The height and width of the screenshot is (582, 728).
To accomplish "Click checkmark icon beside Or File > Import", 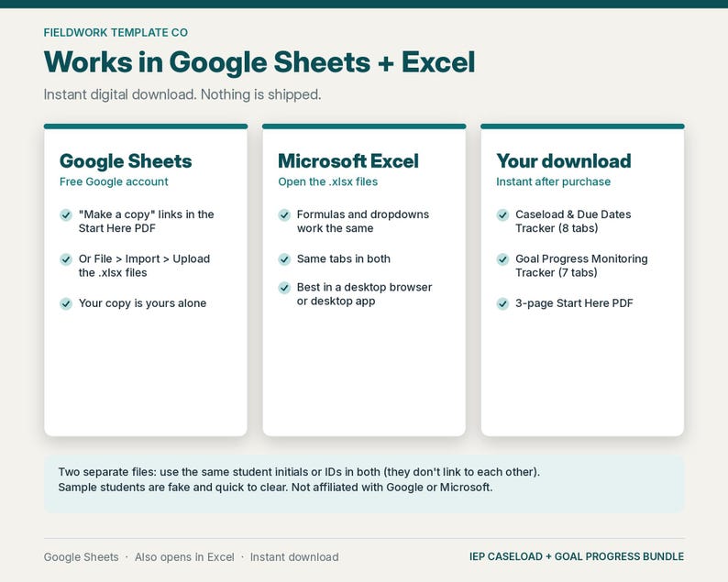I will [66, 259].
